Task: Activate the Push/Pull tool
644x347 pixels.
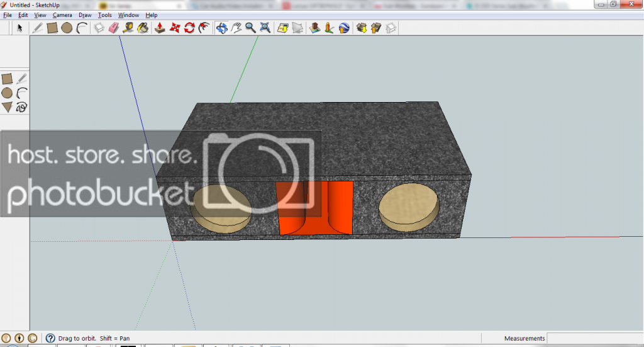Action: (x=160, y=28)
